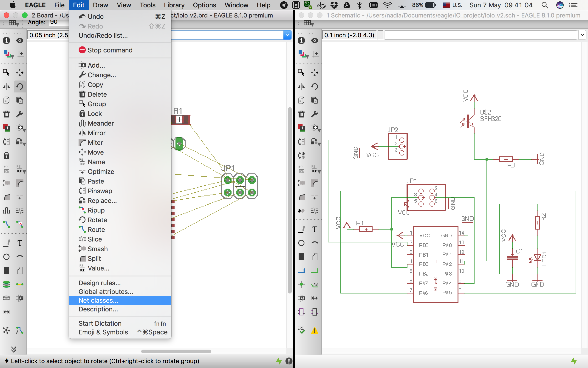The height and width of the screenshot is (368, 588).
Task: Select Rotate tool in Schematic toolbar
Action: tap(314, 86)
